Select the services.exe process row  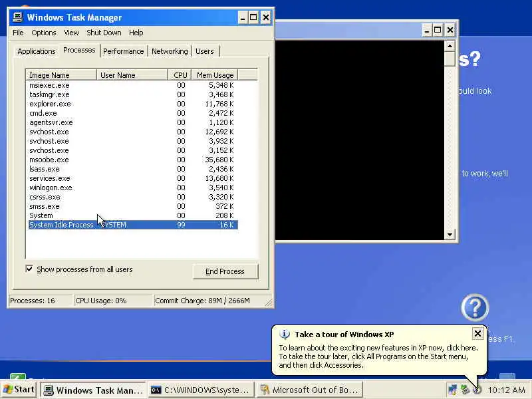pyautogui.click(x=133, y=178)
